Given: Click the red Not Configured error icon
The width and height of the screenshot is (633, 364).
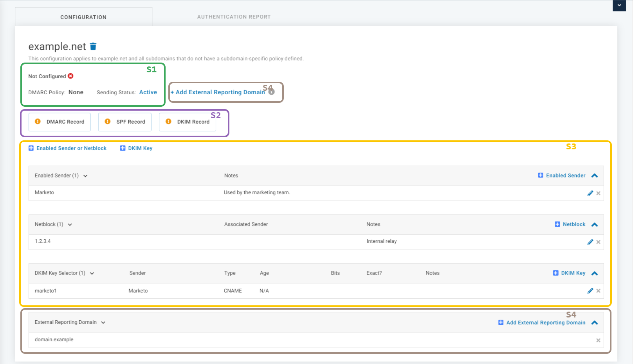Looking at the screenshot, I should [x=70, y=76].
